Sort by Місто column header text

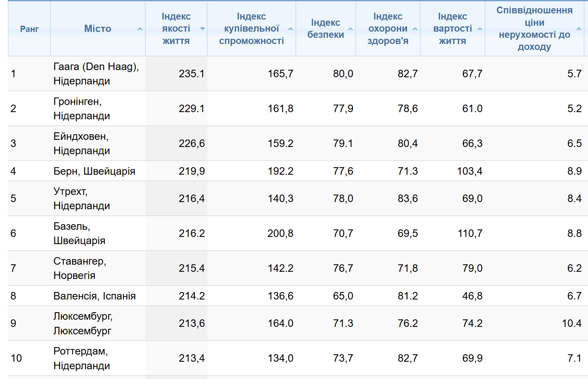(x=97, y=29)
